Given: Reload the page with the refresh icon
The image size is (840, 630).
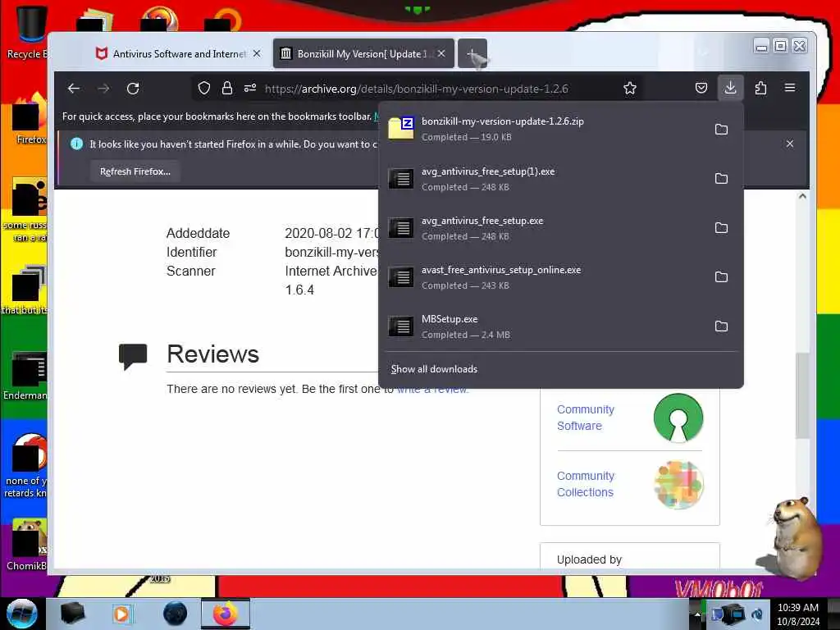Looking at the screenshot, I should tap(133, 89).
